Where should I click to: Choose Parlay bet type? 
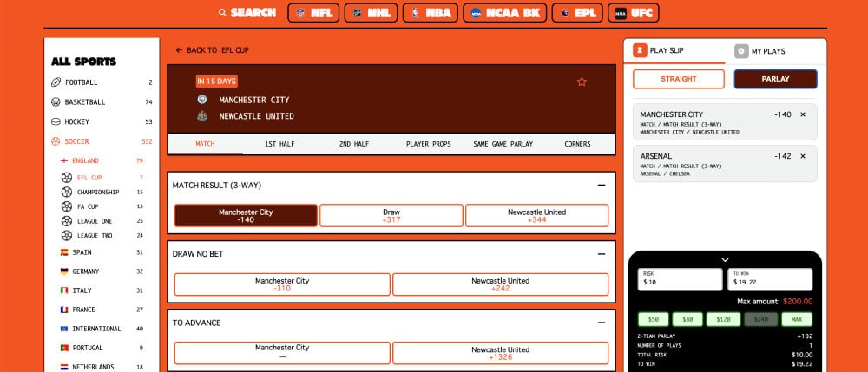click(x=775, y=79)
